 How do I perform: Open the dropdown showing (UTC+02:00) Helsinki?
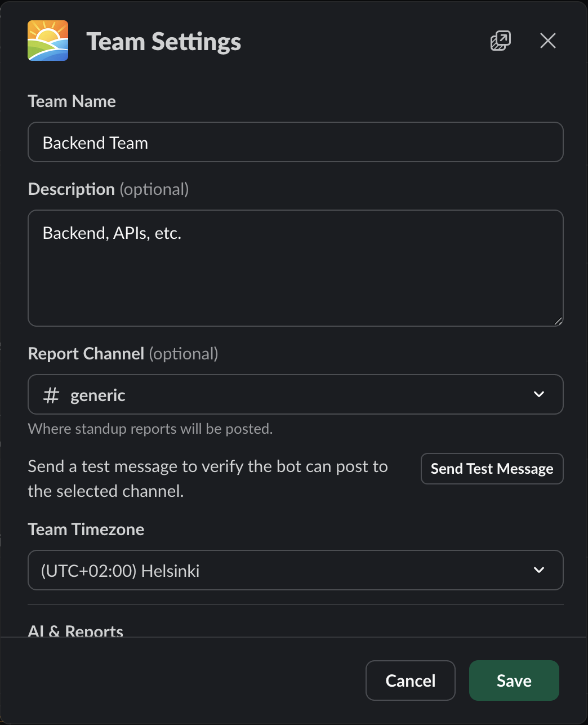(x=282, y=570)
